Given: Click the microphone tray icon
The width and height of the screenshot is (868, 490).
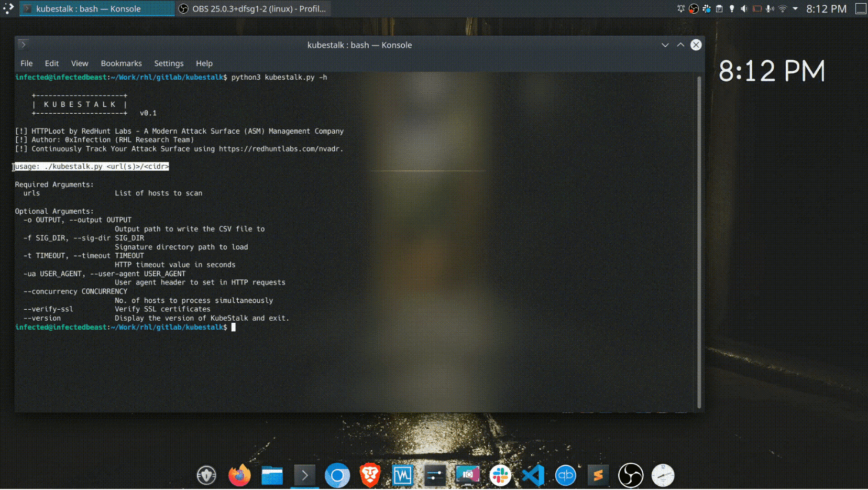Looking at the screenshot, I should [770, 9].
